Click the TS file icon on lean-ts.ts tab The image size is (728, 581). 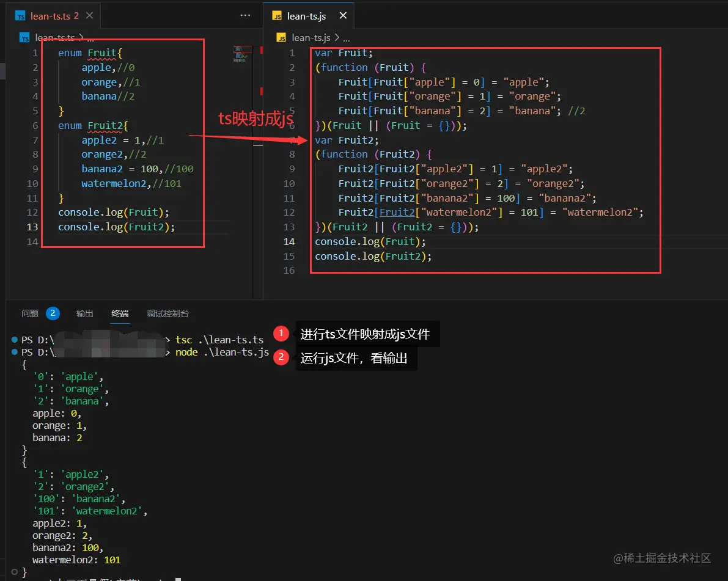tap(20, 16)
